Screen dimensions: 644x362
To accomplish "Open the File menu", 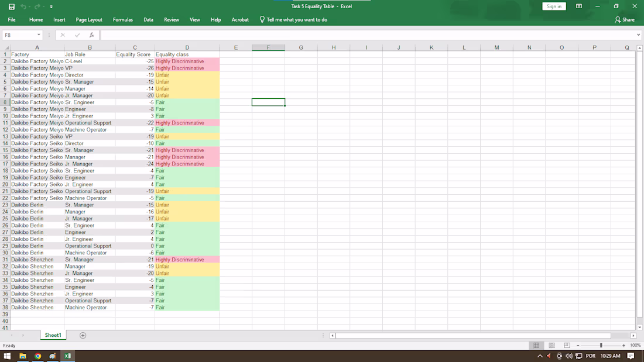I will point(12,20).
